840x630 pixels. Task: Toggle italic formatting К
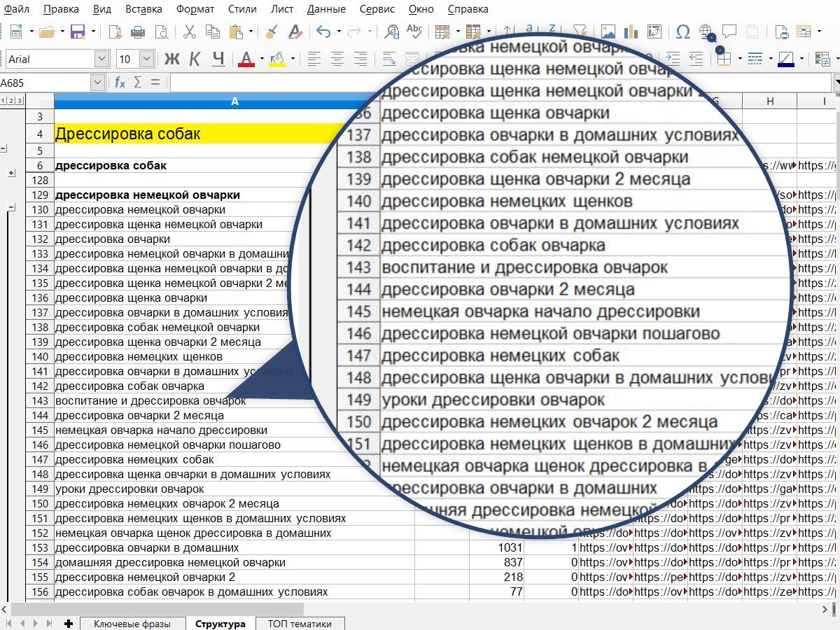195,59
